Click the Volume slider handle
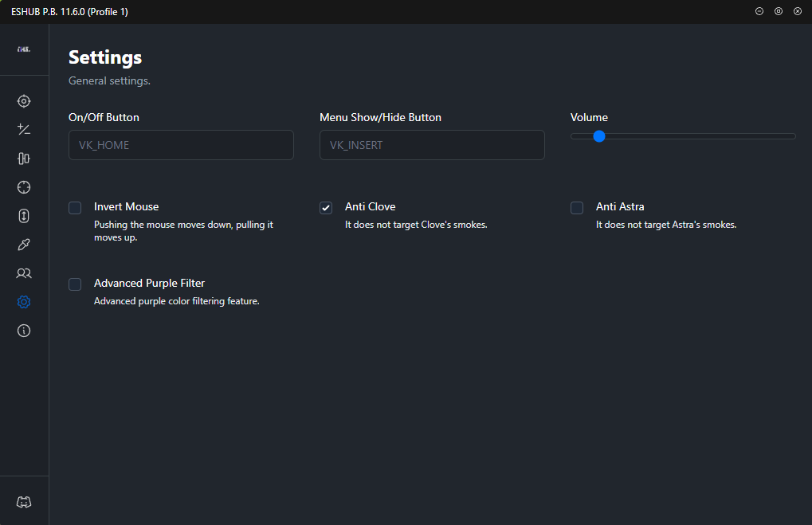 pyautogui.click(x=599, y=136)
